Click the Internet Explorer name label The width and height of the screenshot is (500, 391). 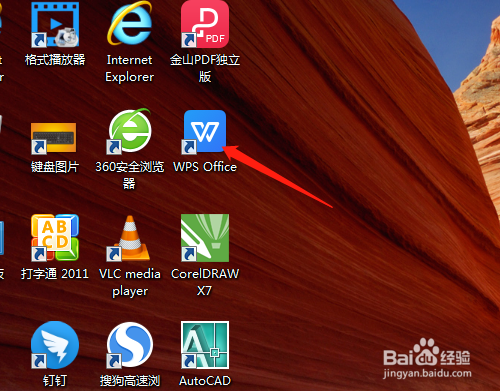(129, 69)
